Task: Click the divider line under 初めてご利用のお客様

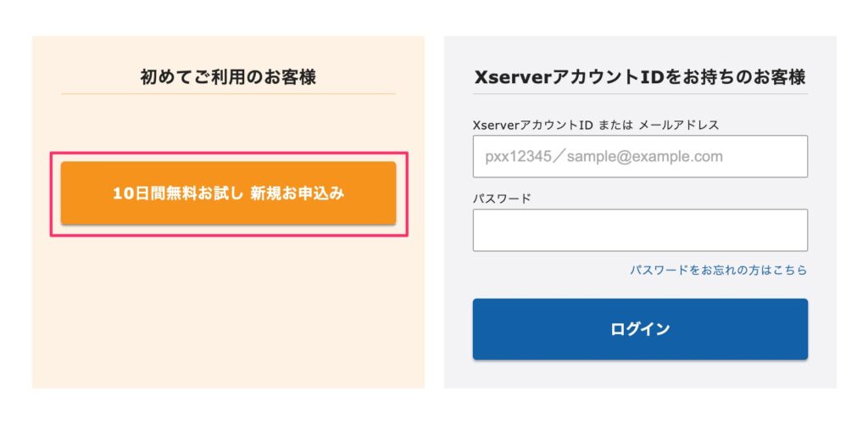Action: click(x=229, y=93)
